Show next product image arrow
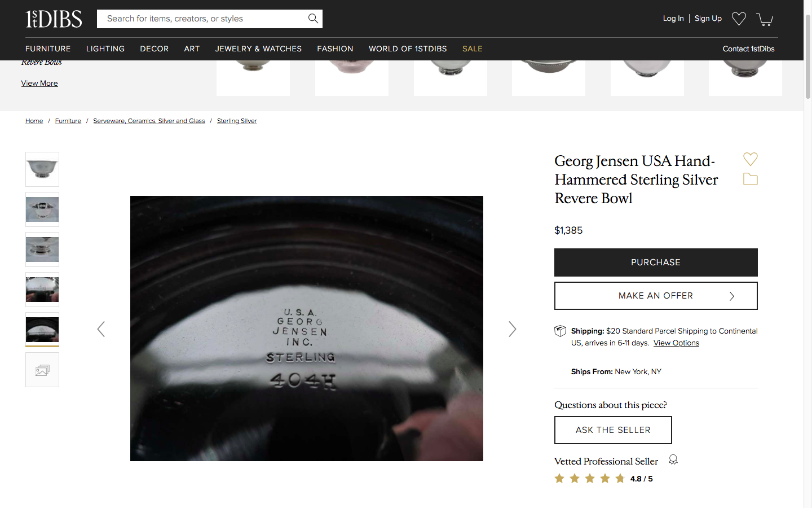Image resolution: width=812 pixels, height=508 pixels. (x=512, y=329)
